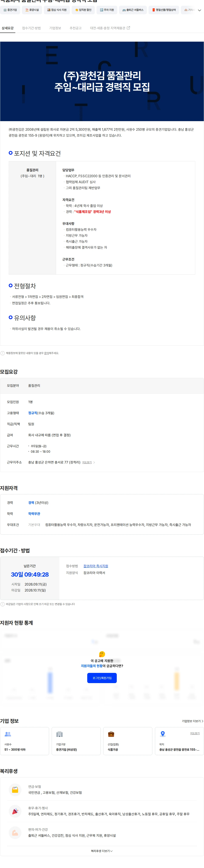The width and height of the screenshot is (204, 868).
Task: Click the 점심 식사 지원 tag
Action: tap(57, 10)
